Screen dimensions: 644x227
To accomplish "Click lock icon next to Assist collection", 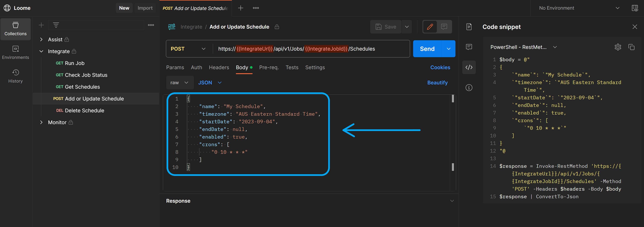I will pyautogui.click(x=67, y=39).
